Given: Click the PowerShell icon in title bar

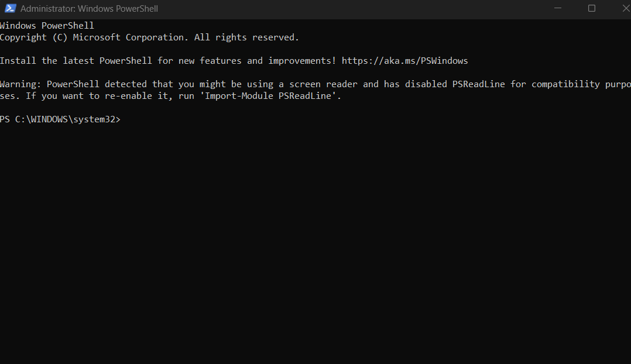Looking at the screenshot, I should click(x=10, y=9).
